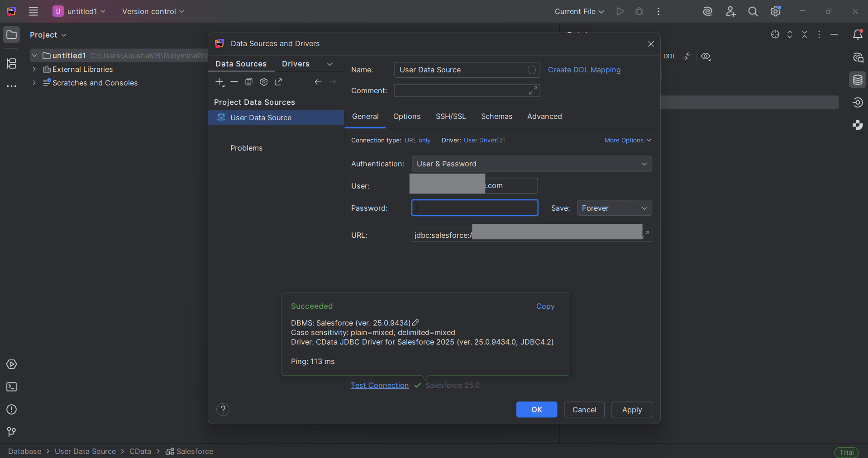Open data source settings via gear icon
The image size is (868, 458).
(x=263, y=82)
